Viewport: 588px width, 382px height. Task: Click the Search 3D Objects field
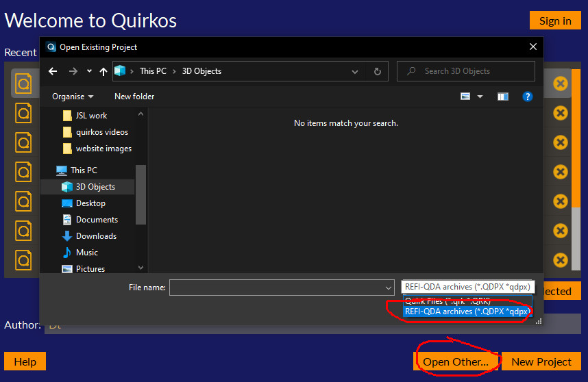coord(466,71)
